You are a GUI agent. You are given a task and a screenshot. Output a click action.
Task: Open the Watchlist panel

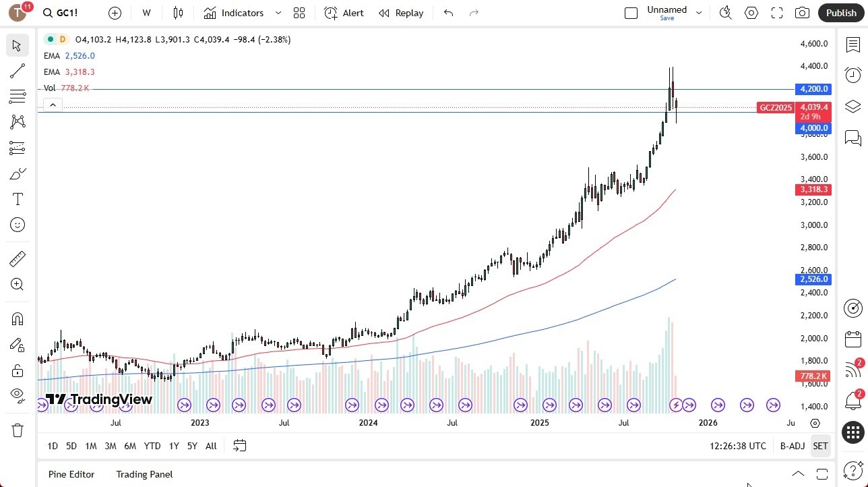(x=852, y=44)
